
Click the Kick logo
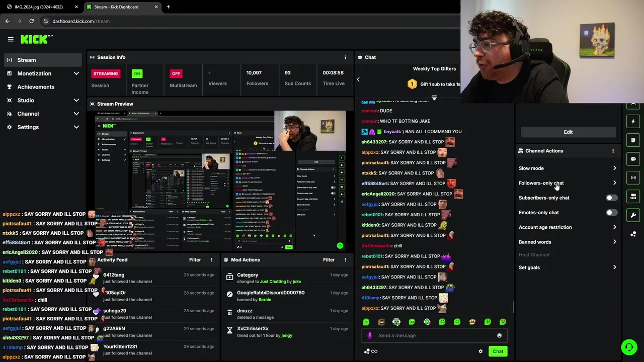(36, 39)
